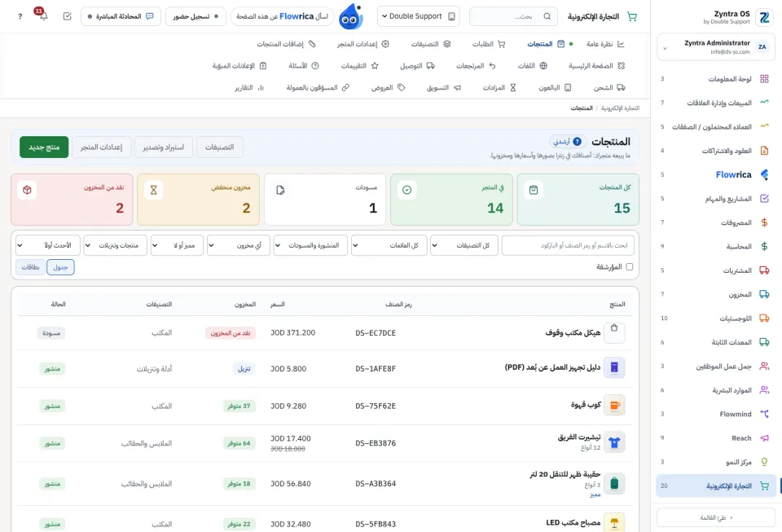
Task: Click the تيشيرت الفريق product thumbnail
Action: point(614,442)
